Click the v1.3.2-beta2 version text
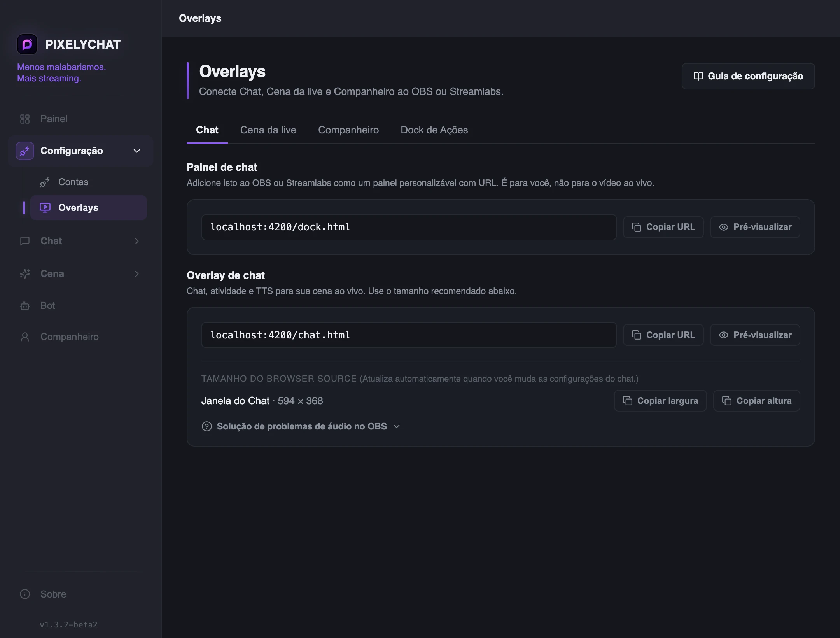Image resolution: width=840 pixels, height=638 pixels. [x=68, y=625]
